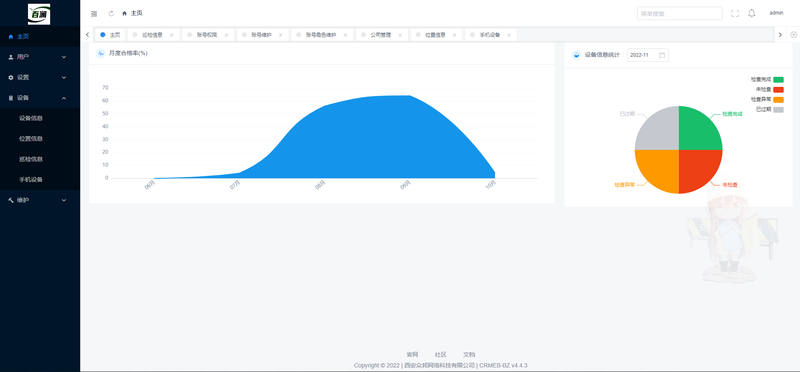Expand the 设置 sidebar menu
The image size is (800, 372).
click(x=40, y=78)
